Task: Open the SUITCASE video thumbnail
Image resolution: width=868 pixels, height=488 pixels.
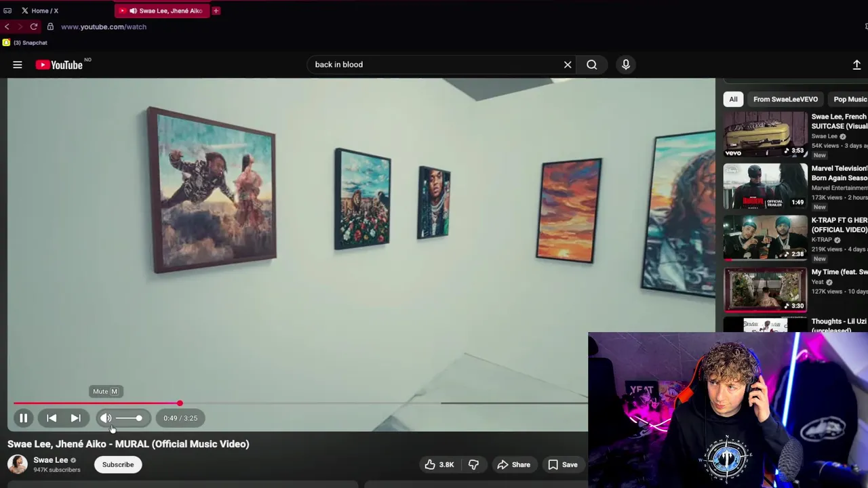Action: [x=765, y=134]
